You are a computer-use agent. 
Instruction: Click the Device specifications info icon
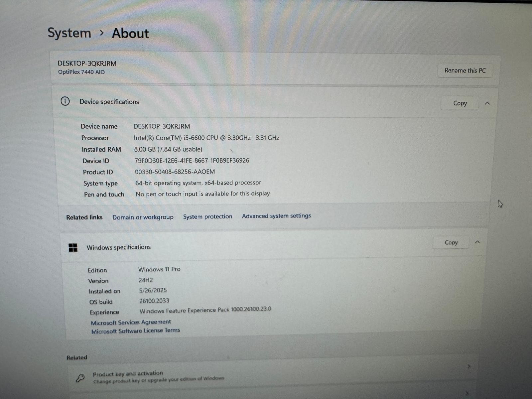65,101
